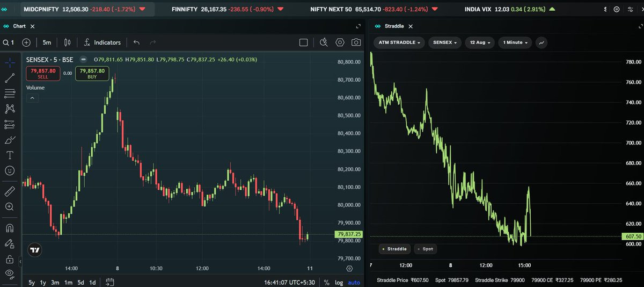The height and width of the screenshot is (287, 644).
Task: Switch to the Straddle tab
Action: coord(394,26)
